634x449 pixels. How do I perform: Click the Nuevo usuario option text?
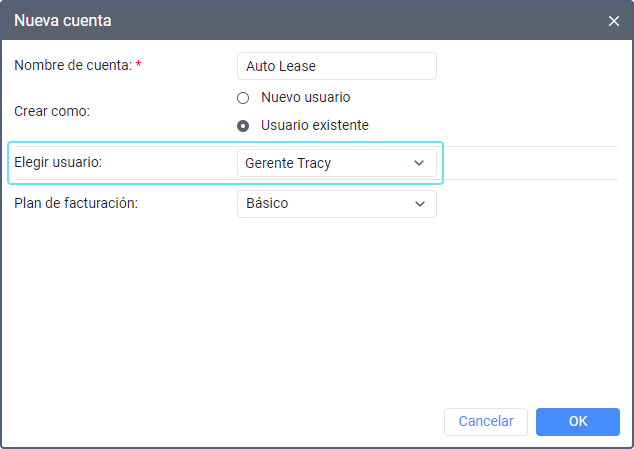(x=305, y=98)
